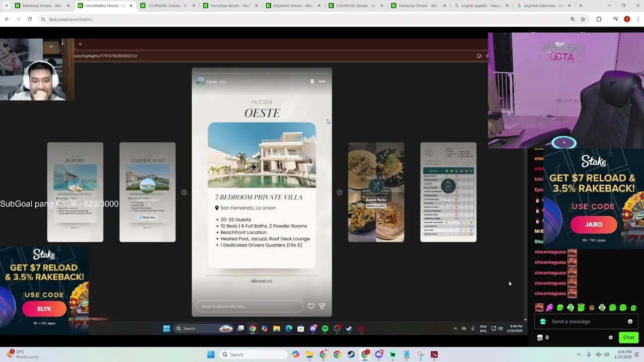Bookmark this page with the star
This screenshot has height=362, width=644.
[583, 19]
